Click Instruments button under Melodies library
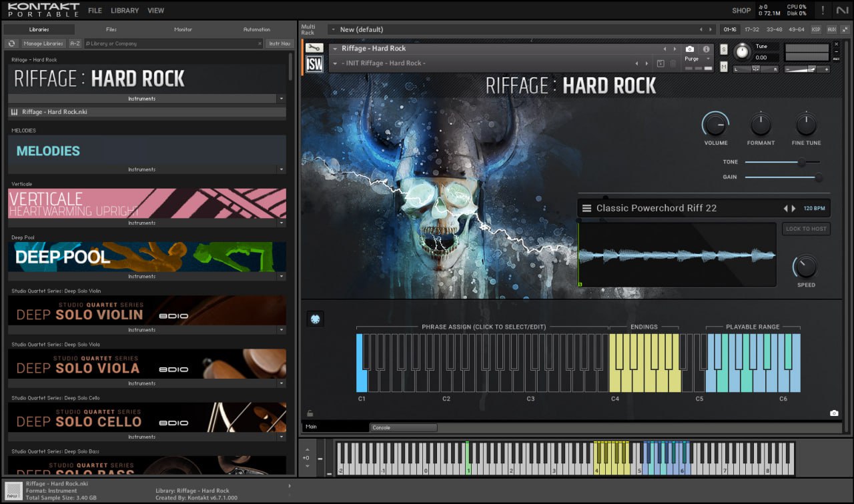 click(142, 169)
